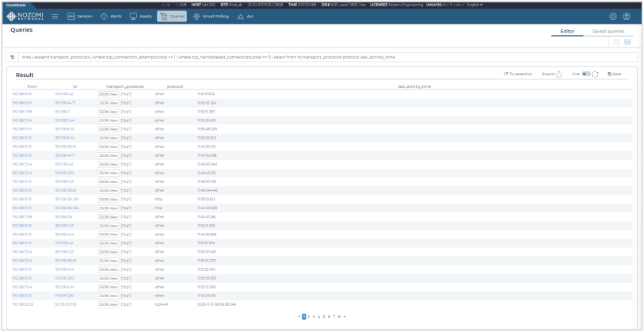Open the English language dropdown
644x332 pixels.
tap(473, 3)
